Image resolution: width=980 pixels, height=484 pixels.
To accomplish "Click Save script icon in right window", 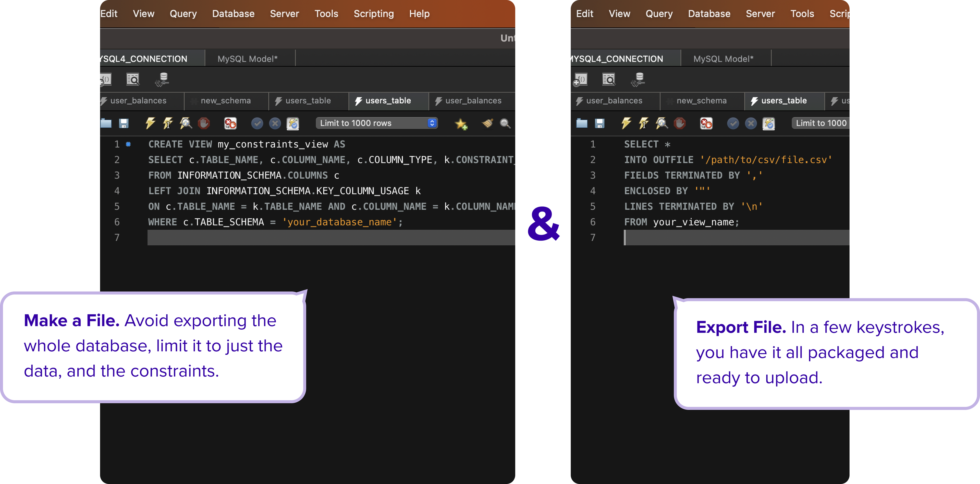I will [x=599, y=123].
